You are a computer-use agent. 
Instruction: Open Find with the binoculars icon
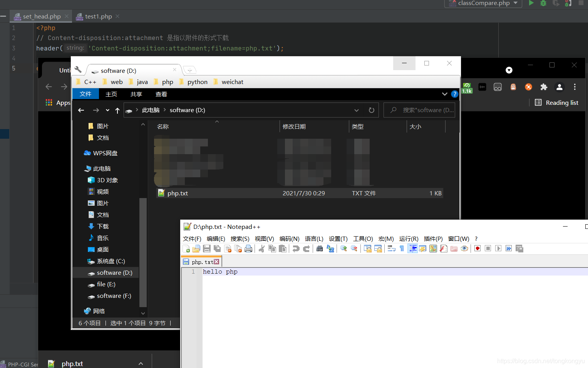click(x=320, y=249)
